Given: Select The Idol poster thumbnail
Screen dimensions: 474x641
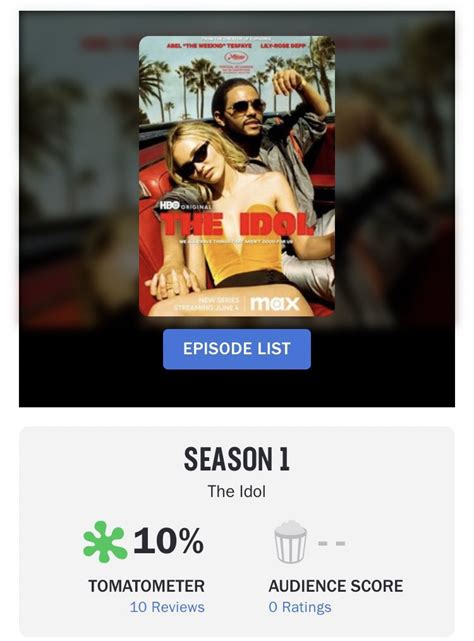Looking at the screenshot, I should 237,176.
